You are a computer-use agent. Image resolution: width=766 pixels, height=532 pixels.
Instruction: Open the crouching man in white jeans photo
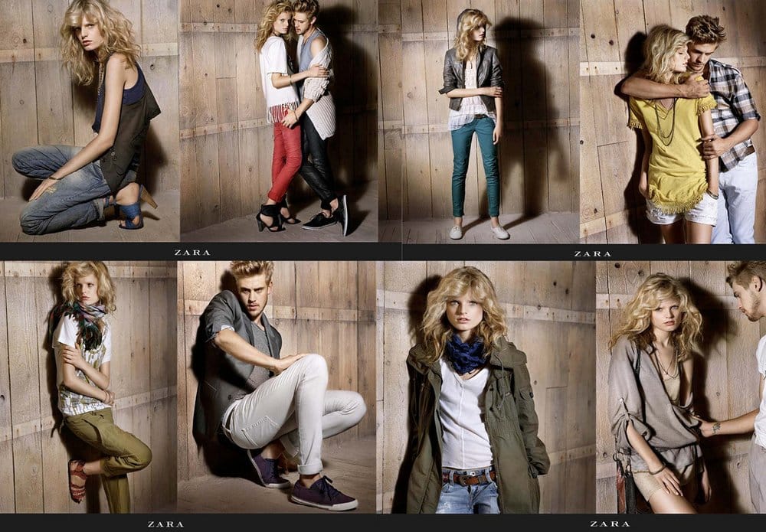(x=276, y=383)
